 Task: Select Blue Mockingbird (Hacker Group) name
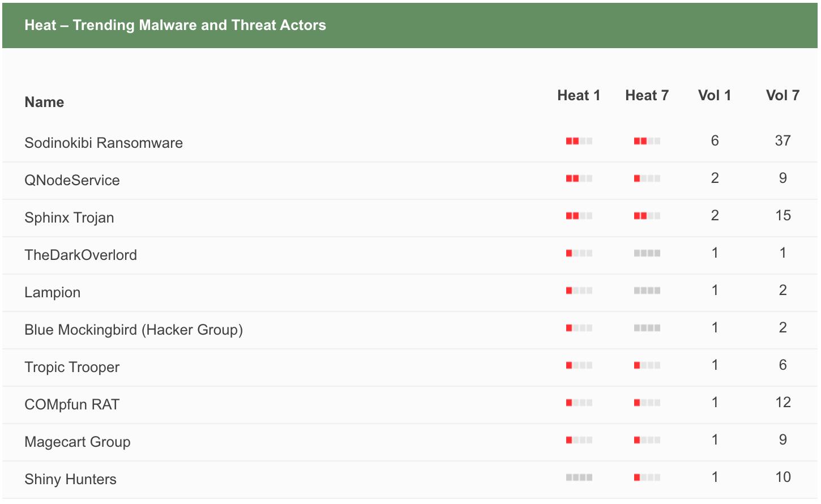coord(134,330)
